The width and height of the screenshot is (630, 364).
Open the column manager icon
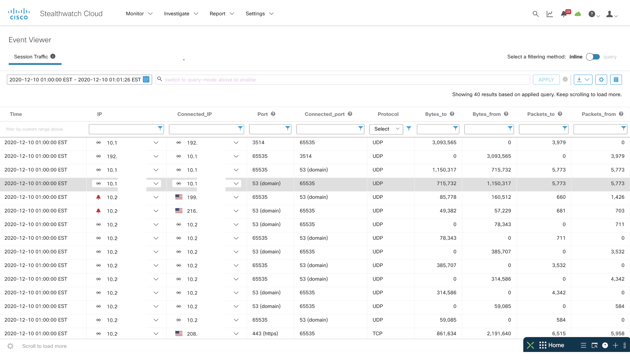point(616,80)
